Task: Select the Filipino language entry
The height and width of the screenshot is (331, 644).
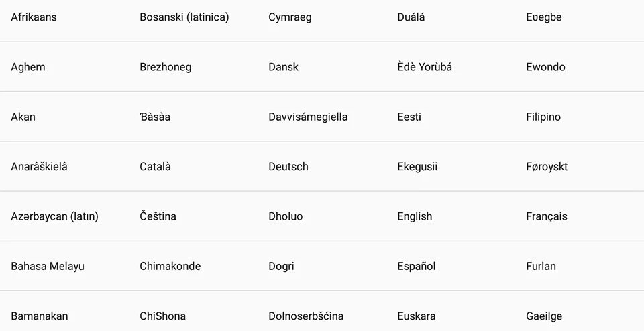Action: pyautogui.click(x=543, y=117)
